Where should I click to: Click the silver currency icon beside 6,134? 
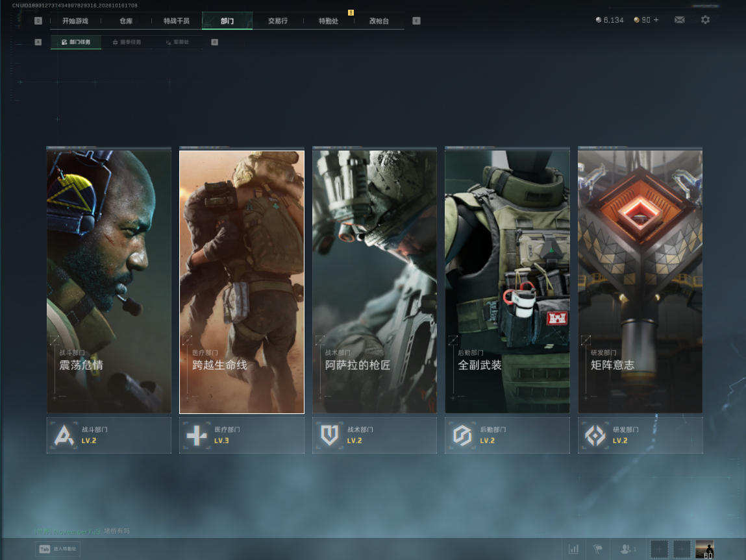(599, 20)
